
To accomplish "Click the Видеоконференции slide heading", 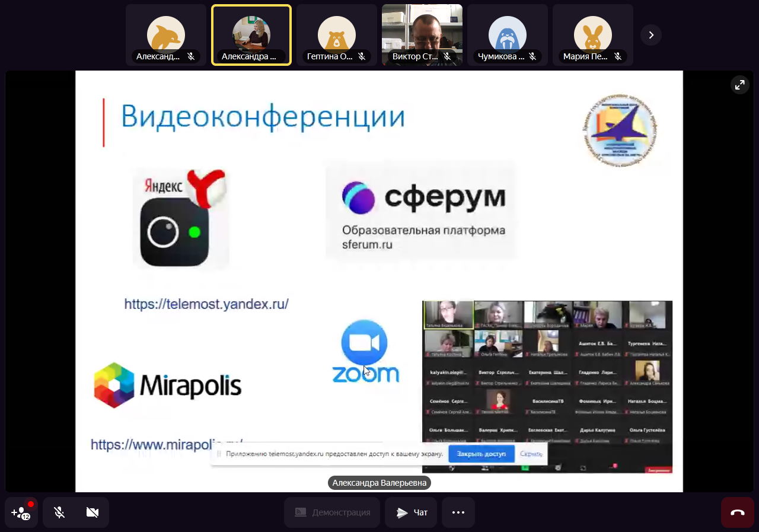I will tap(263, 116).
